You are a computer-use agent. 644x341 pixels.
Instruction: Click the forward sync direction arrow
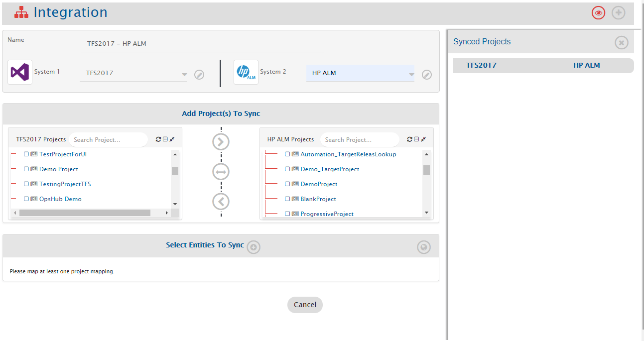[x=221, y=142]
